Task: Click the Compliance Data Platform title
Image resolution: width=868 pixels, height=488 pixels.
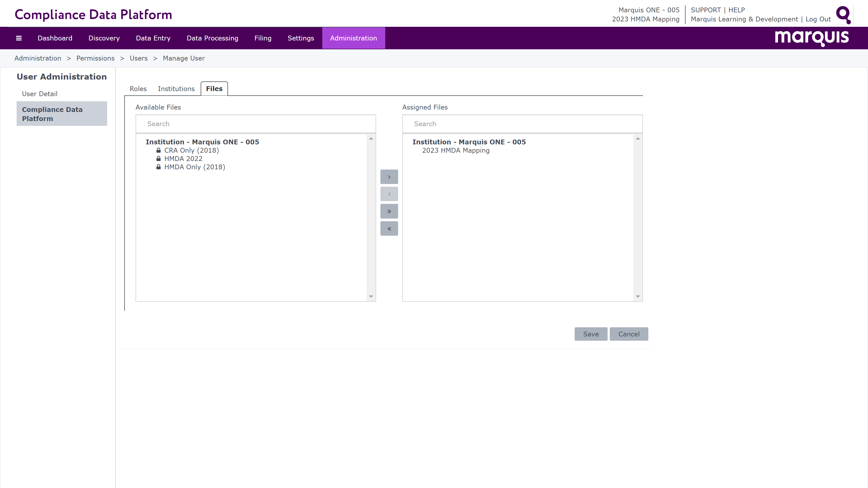Action: coord(93,14)
